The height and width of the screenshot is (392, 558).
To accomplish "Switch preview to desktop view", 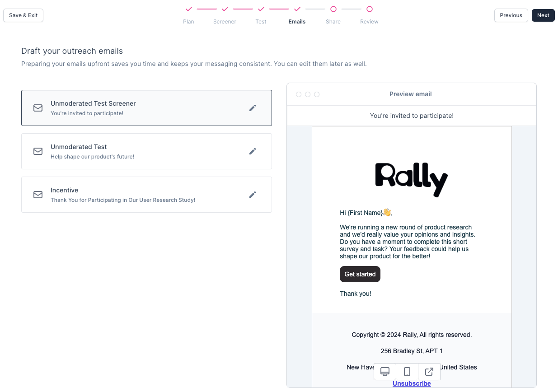I will point(385,372).
